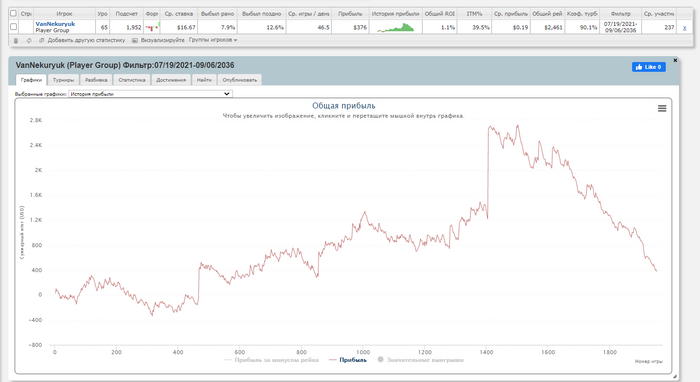
Task: Click the 1,952 count cell
Action: coord(126,27)
